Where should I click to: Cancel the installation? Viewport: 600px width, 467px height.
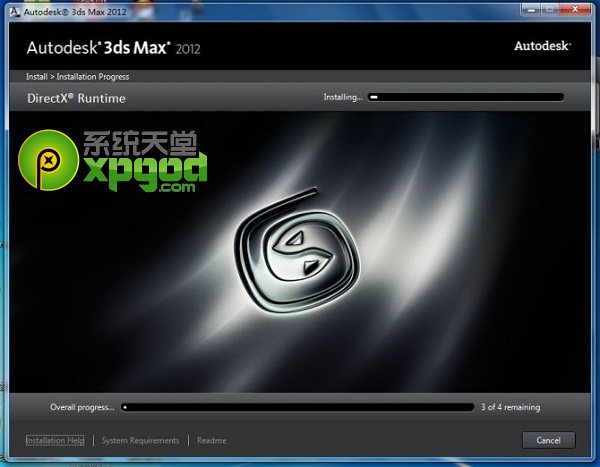[x=548, y=440]
